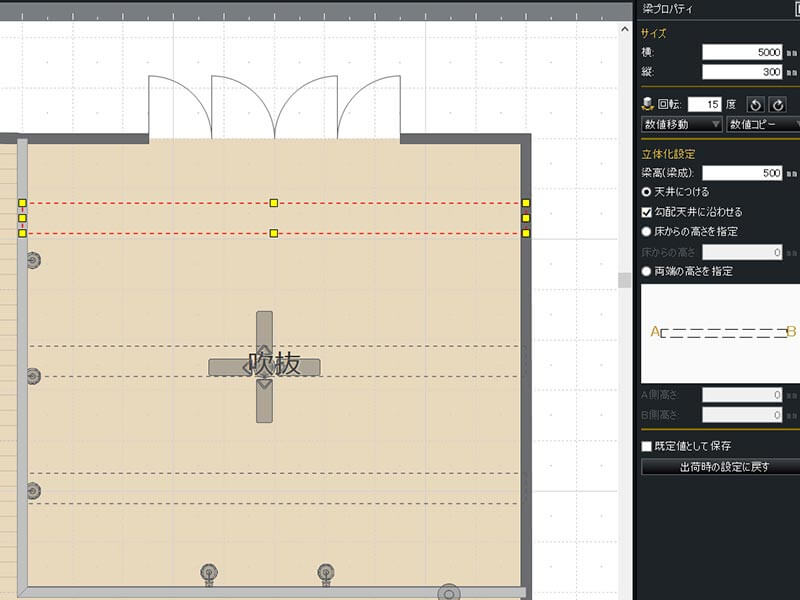
Task: Open the 数値コピー dropdown
Action: (x=762, y=124)
